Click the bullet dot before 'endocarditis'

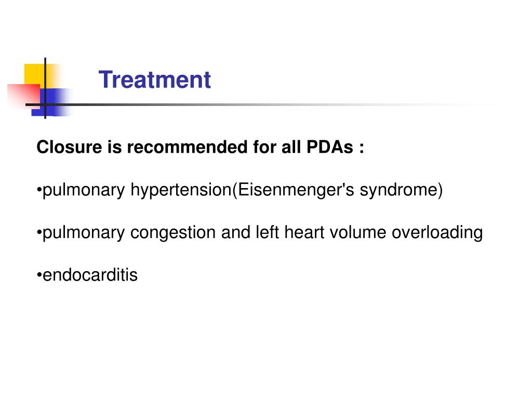click(39, 275)
